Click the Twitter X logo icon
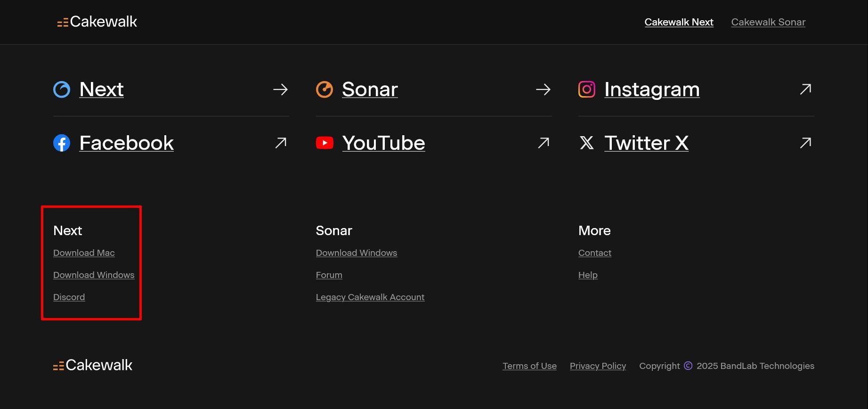868x409 pixels. pos(586,143)
